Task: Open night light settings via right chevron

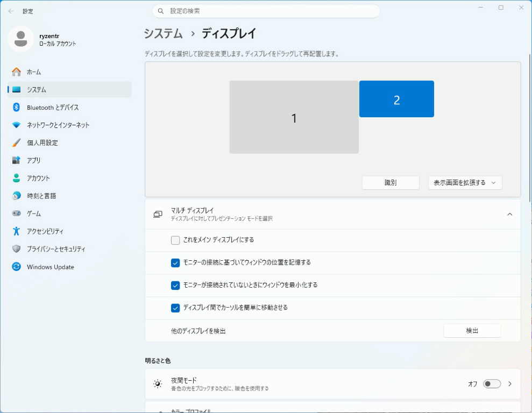Action: pos(510,384)
